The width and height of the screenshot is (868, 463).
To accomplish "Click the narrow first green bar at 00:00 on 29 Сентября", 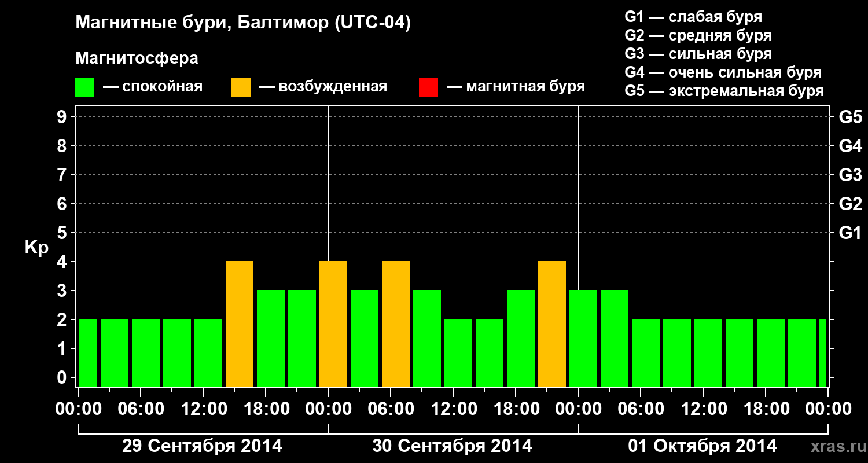I will point(88,353).
